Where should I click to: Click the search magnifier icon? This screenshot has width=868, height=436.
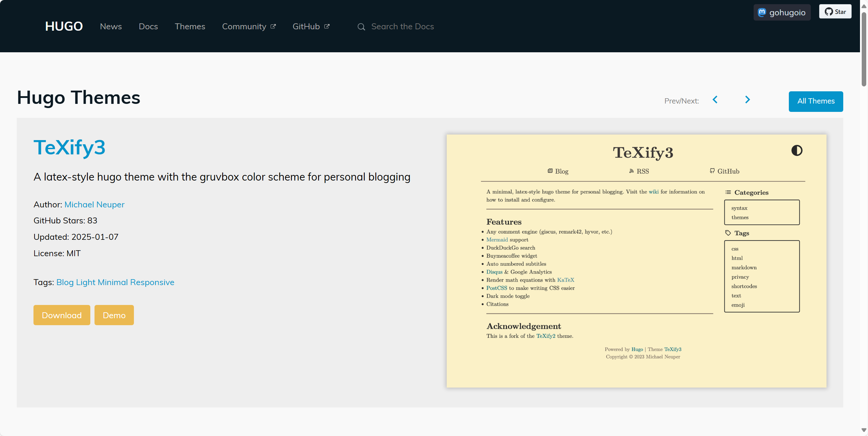[361, 27]
